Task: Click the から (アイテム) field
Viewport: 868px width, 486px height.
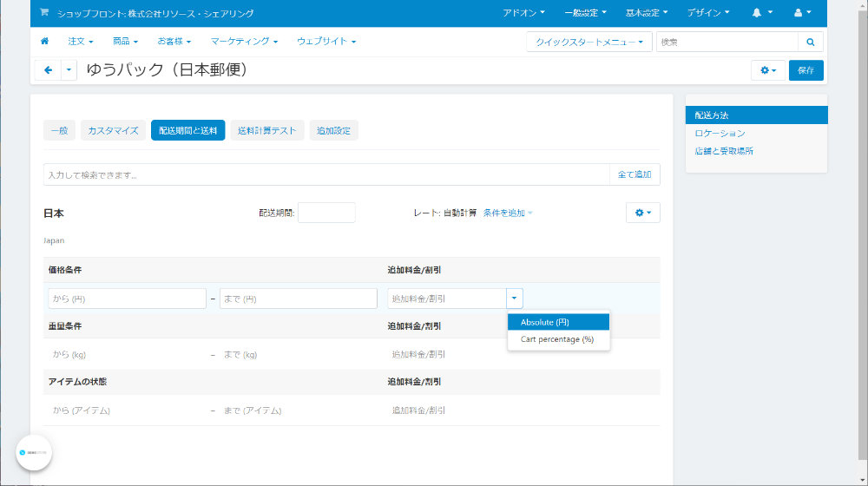Action: tap(128, 410)
